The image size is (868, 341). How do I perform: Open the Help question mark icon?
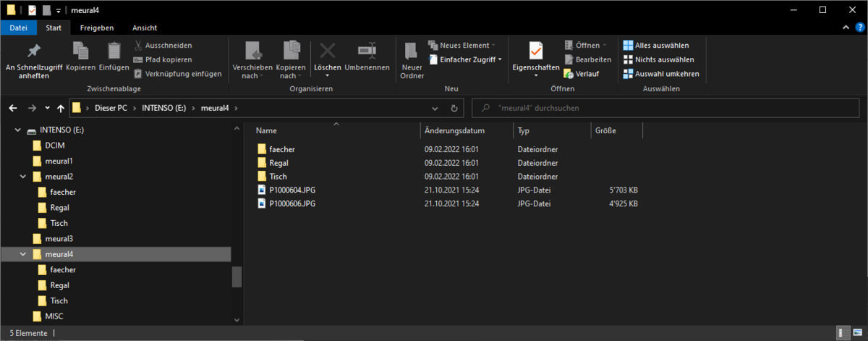point(859,28)
